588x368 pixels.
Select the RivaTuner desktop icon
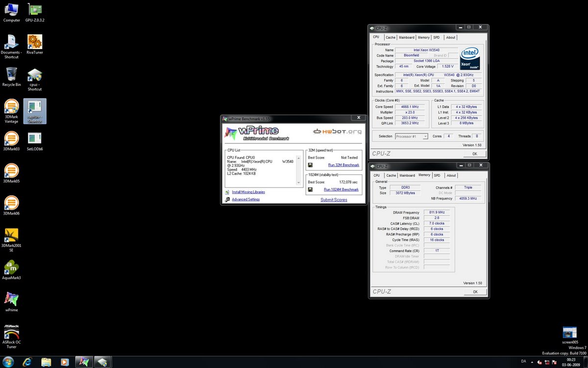click(35, 45)
